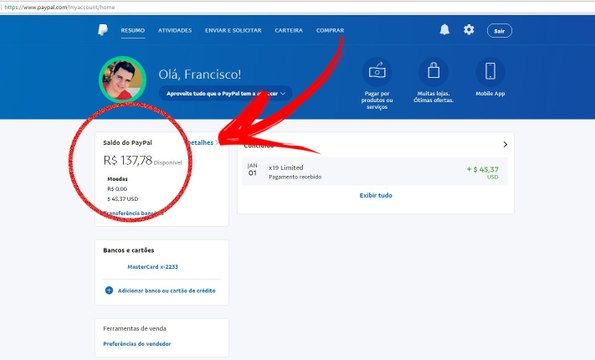Click the Olá, Francisco! greeting
This screenshot has width=595, height=360.
[200, 74]
